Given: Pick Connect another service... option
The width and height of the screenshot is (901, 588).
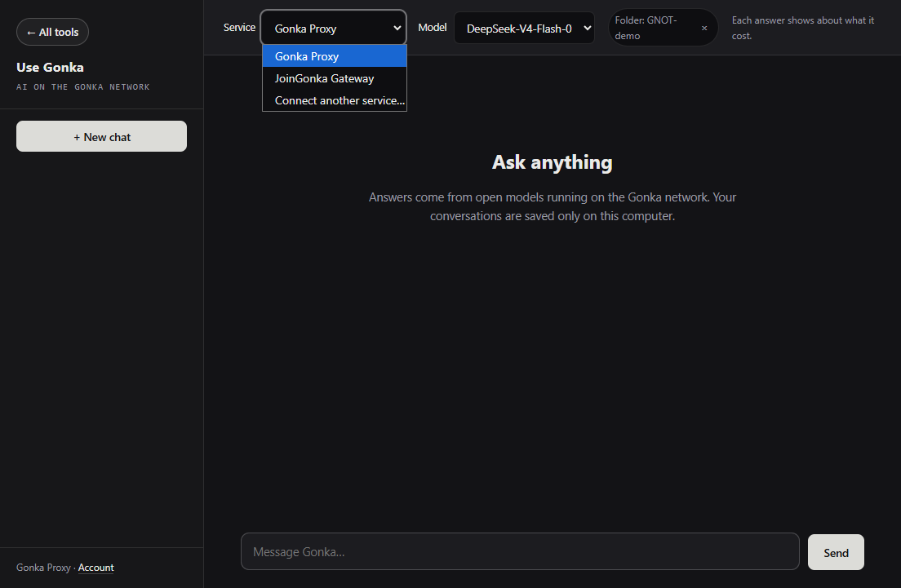Looking at the screenshot, I should point(335,100).
